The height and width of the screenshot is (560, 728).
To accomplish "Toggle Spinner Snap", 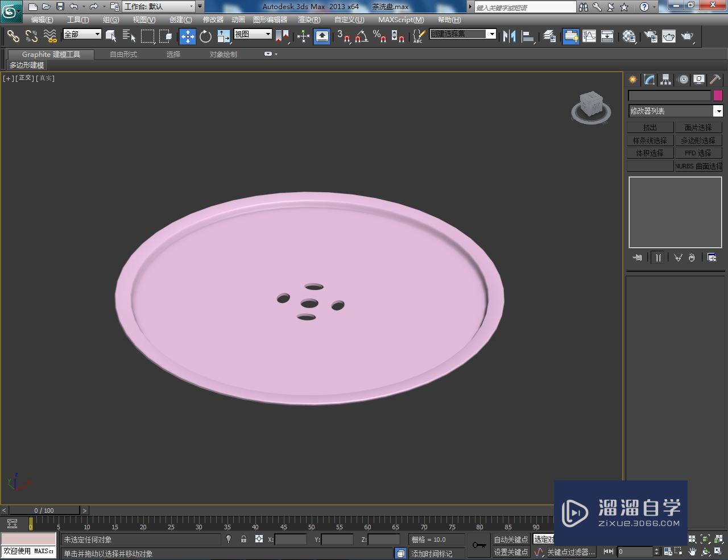I will coord(398,36).
